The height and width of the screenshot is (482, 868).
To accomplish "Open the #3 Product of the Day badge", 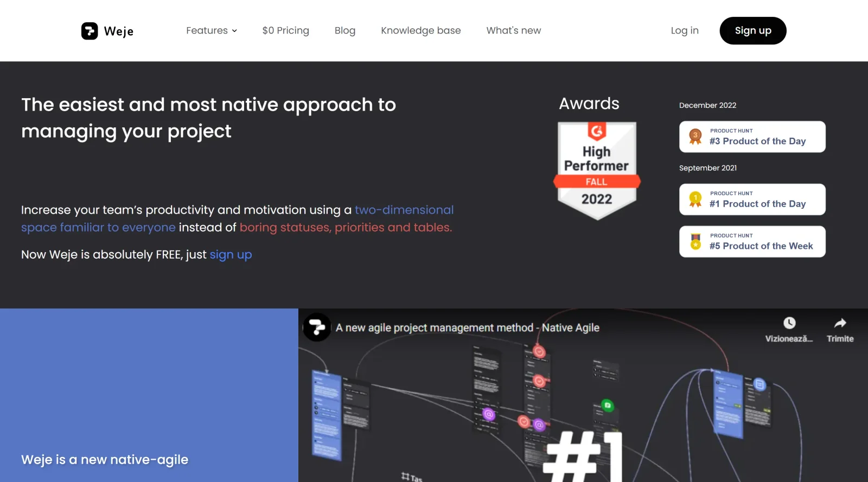I will point(752,137).
